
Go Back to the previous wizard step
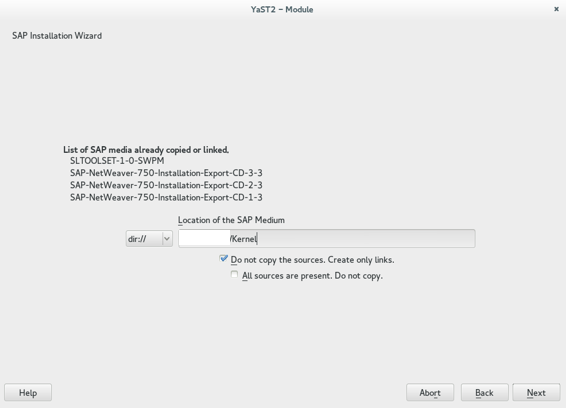[x=484, y=392]
